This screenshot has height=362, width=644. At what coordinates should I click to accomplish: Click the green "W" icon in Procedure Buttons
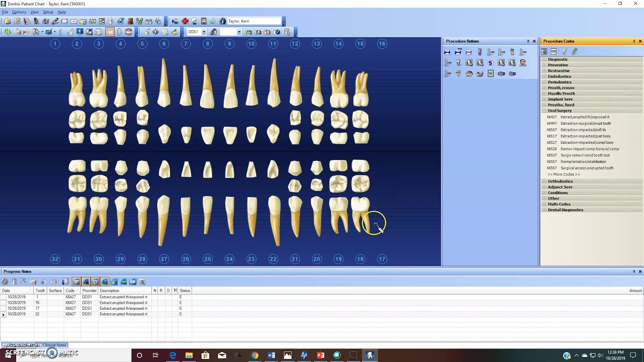pyautogui.click(x=491, y=73)
